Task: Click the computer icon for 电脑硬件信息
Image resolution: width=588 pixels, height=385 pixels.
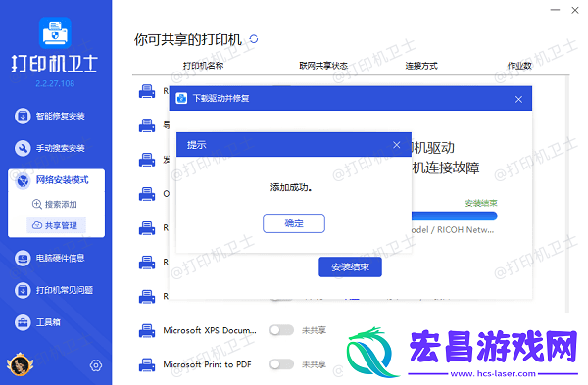Action: pyautogui.click(x=23, y=258)
